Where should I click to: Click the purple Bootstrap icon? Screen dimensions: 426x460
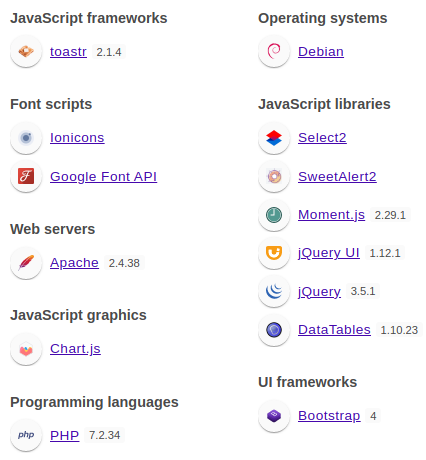pyautogui.click(x=274, y=416)
